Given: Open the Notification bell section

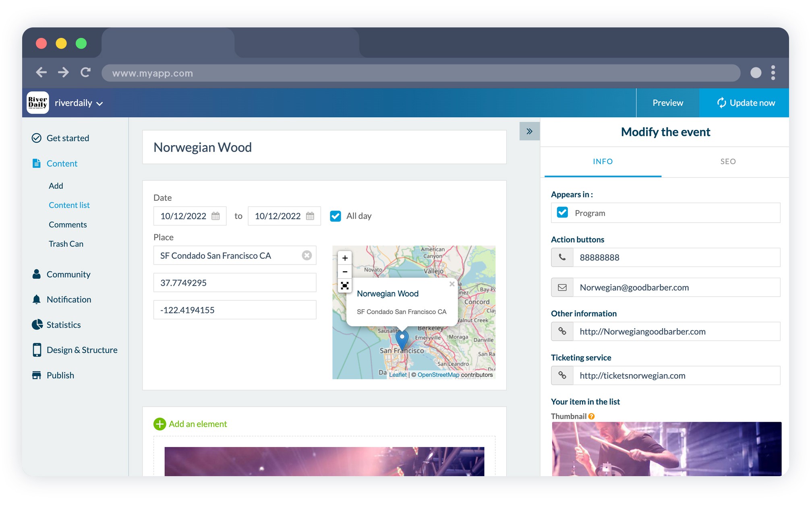Looking at the screenshot, I should (68, 299).
